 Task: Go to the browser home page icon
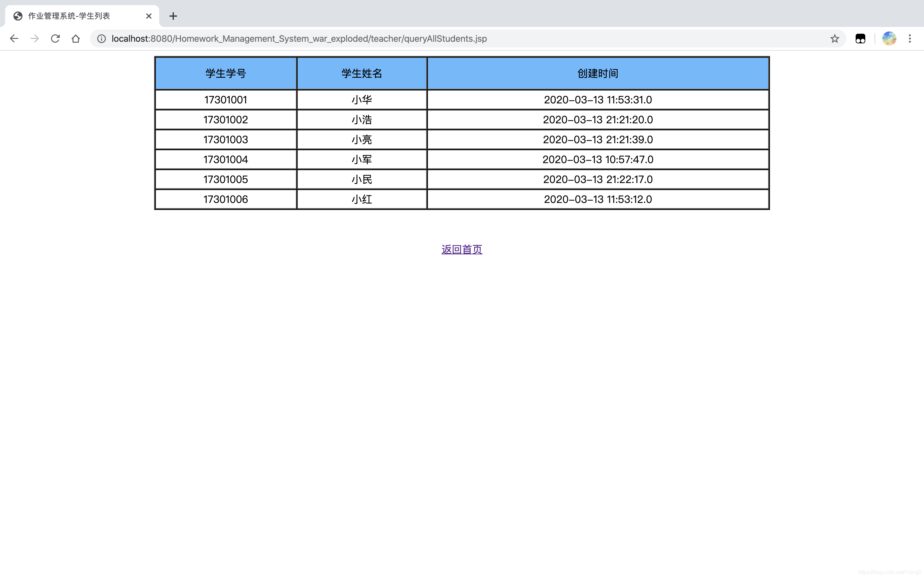click(x=76, y=39)
